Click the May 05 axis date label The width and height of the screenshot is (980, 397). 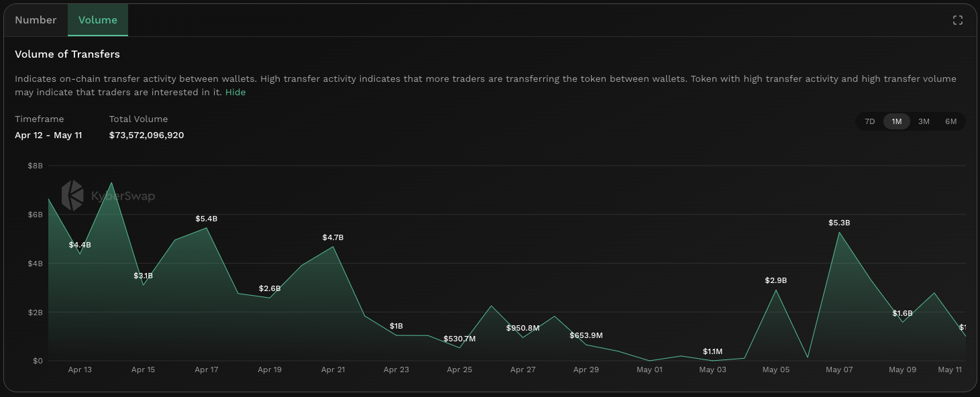pyautogui.click(x=775, y=370)
